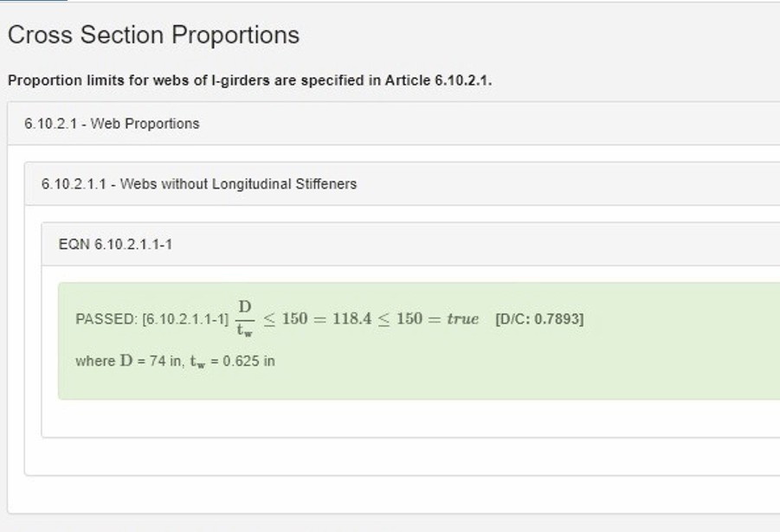Click the tw = 0.625 in value

coord(232,361)
